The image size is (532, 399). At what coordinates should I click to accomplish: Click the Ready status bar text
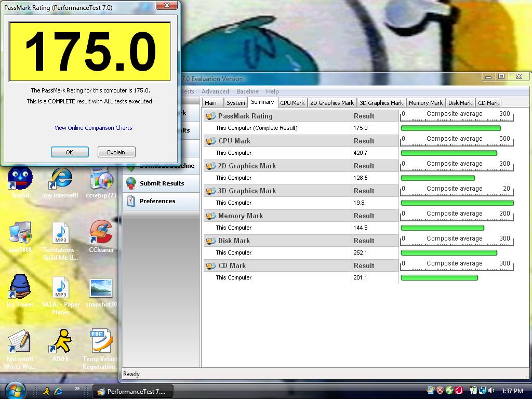[x=131, y=374]
